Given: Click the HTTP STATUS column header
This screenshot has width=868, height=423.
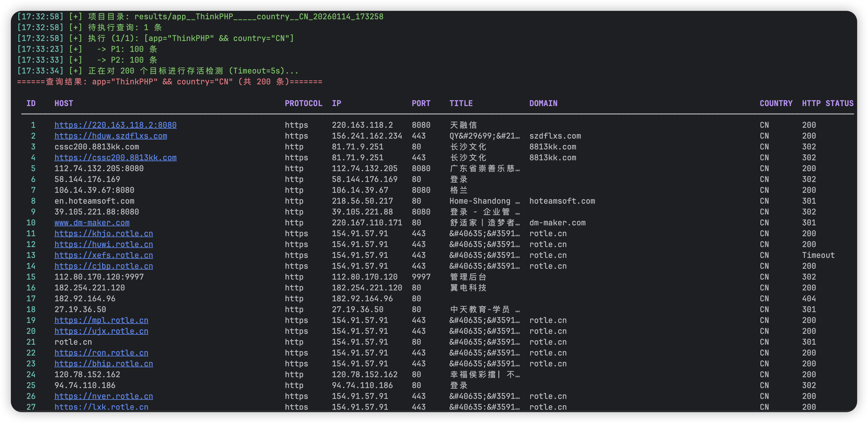Looking at the screenshot, I should pos(827,103).
